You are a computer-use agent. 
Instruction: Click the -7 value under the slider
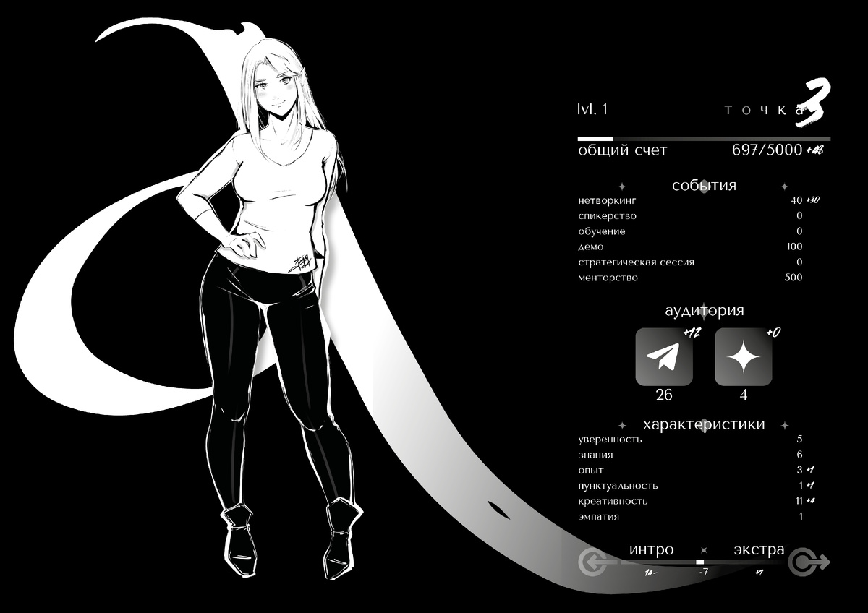point(702,573)
